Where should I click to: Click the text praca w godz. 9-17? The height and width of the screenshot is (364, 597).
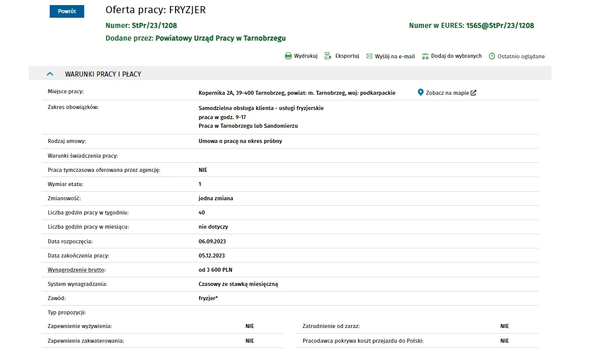222,117
